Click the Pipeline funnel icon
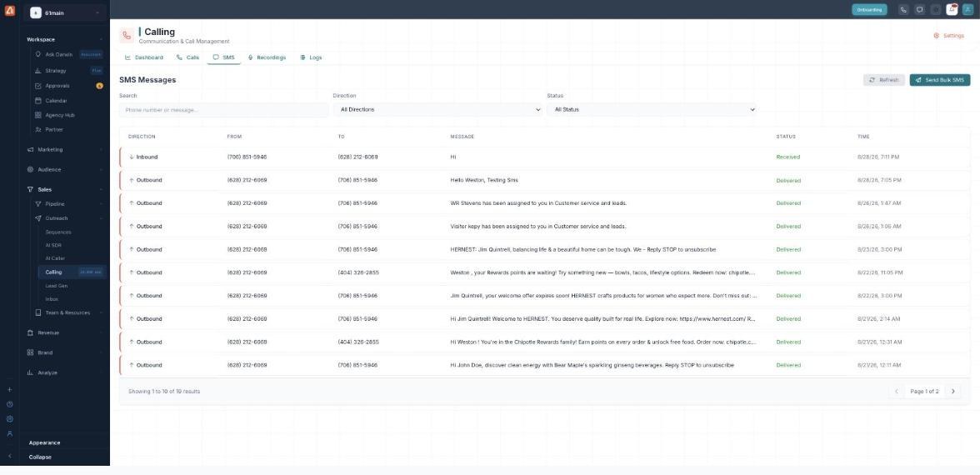 pos(38,203)
